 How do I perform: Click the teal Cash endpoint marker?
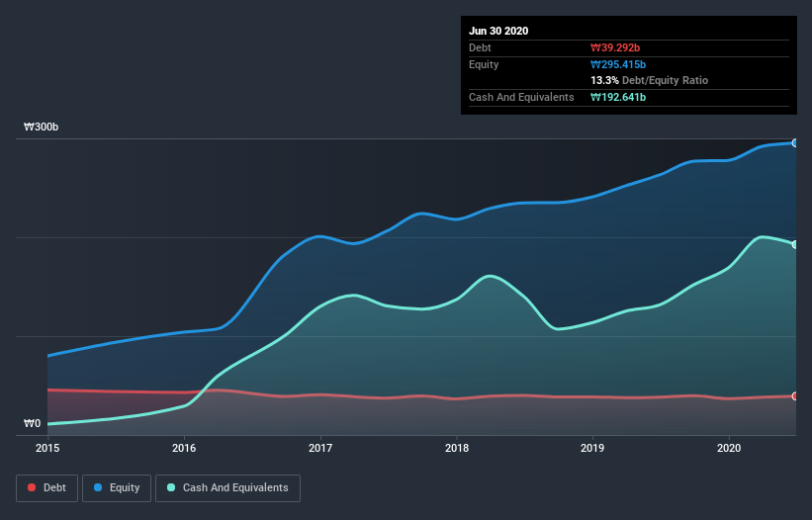(795, 245)
